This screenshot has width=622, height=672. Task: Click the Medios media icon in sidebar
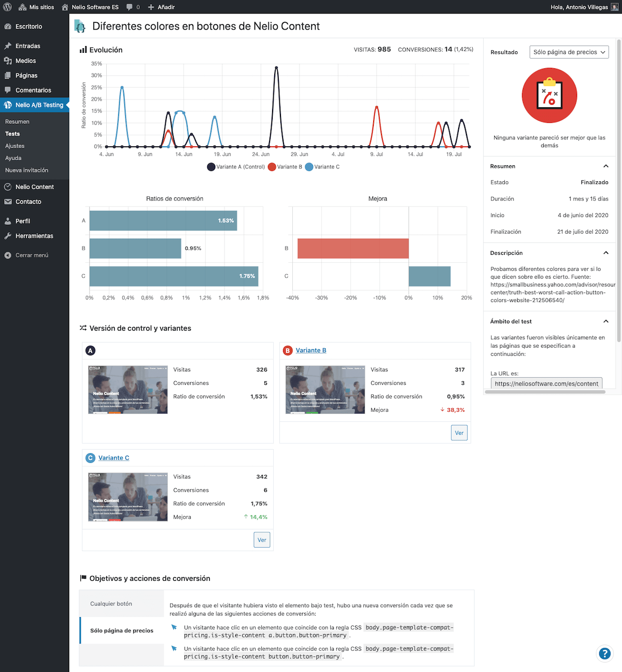pyautogui.click(x=8, y=61)
